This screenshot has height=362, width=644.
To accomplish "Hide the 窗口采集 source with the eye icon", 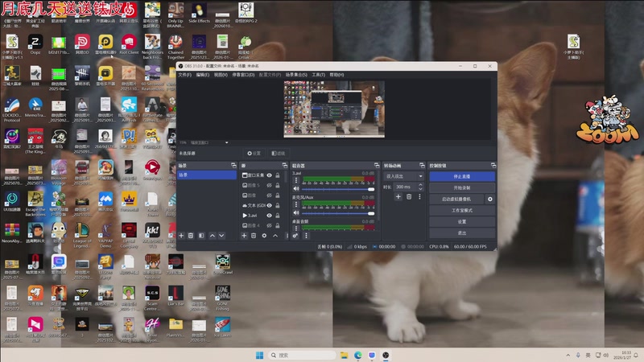I will coord(270,175).
